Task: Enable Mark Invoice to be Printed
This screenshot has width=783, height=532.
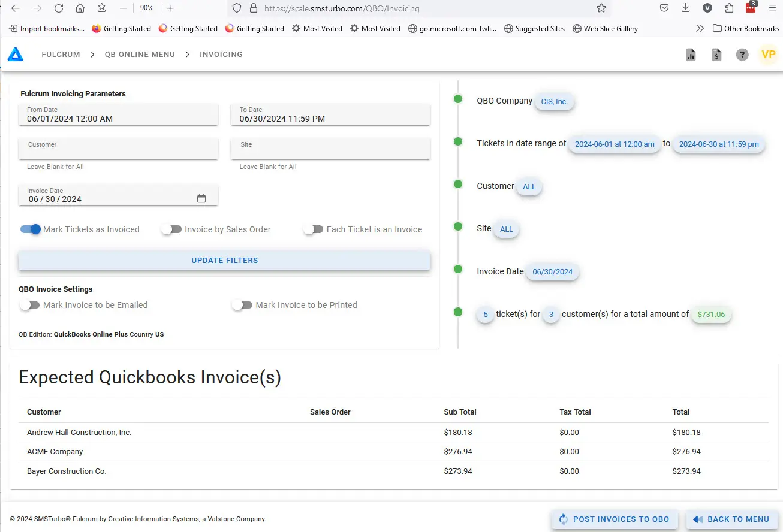Action: [x=242, y=305]
